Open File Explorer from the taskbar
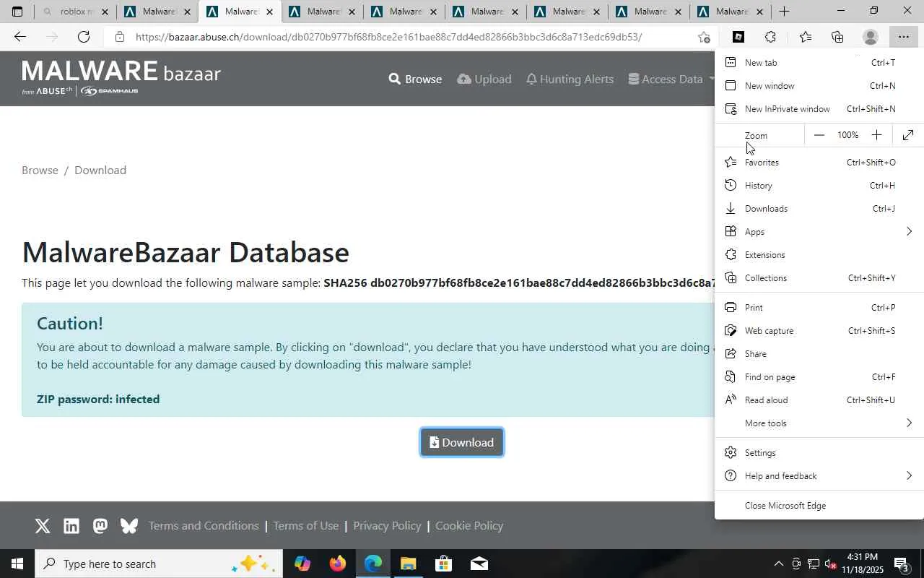 (409, 564)
